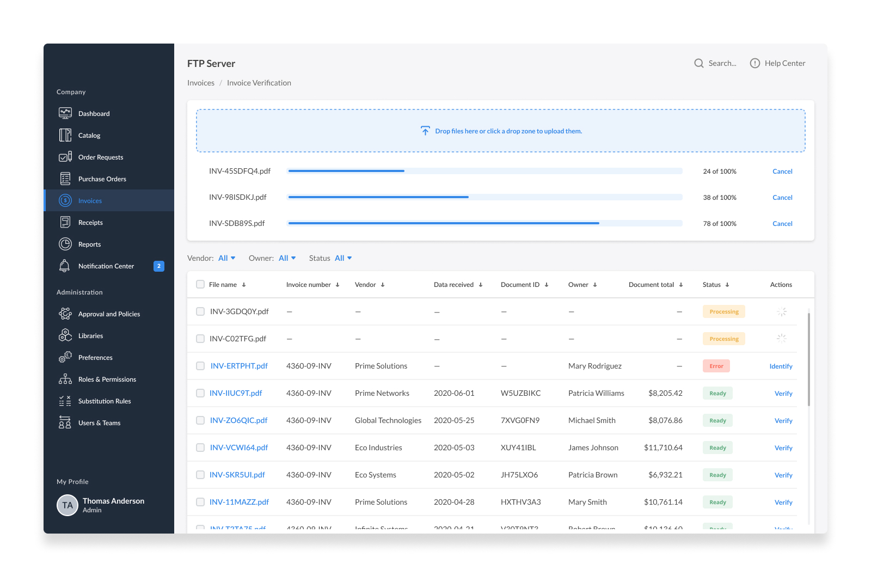The width and height of the screenshot is (871, 588).
Task: Click the Dashboard monitor icon
Action: 65,113
